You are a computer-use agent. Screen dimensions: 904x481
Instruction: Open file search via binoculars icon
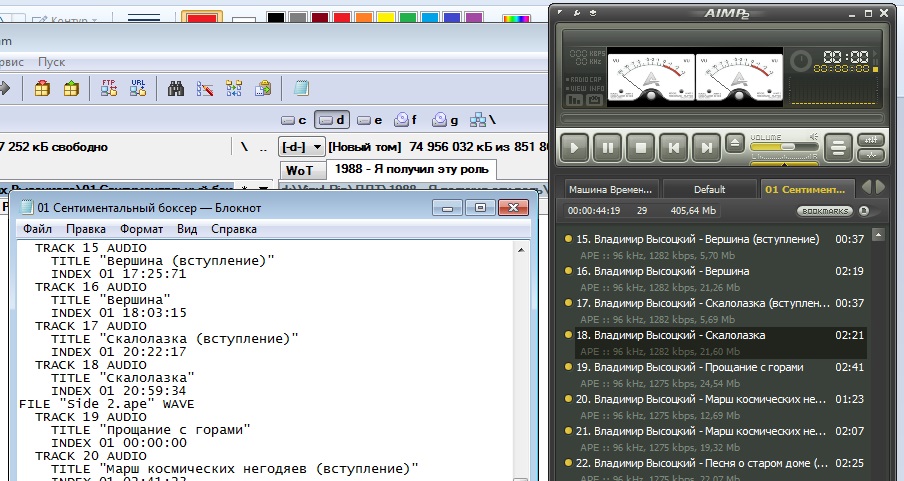point(176,88)
